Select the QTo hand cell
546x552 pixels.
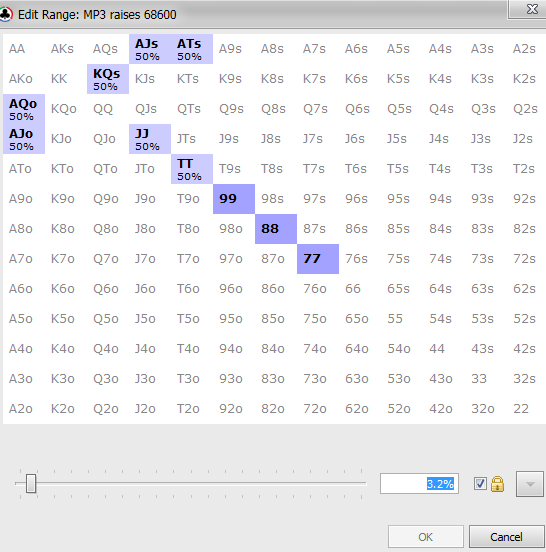pyautogui.click(x=108, y=169)
